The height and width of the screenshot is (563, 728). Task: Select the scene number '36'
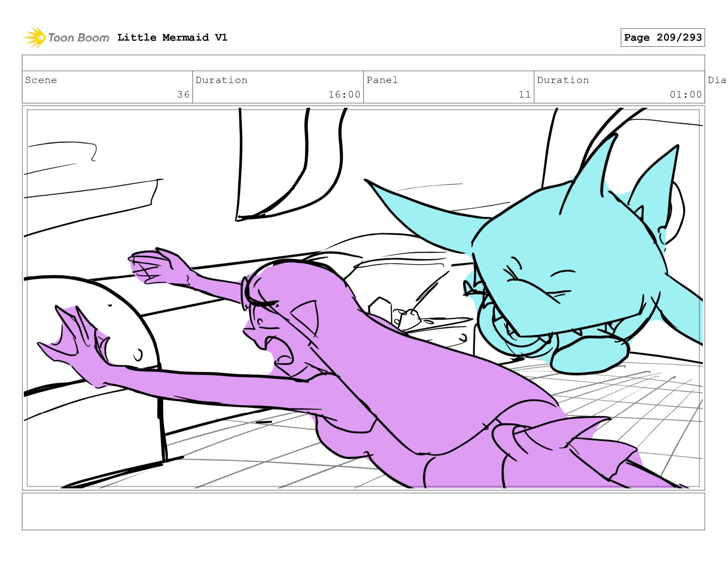183,94
